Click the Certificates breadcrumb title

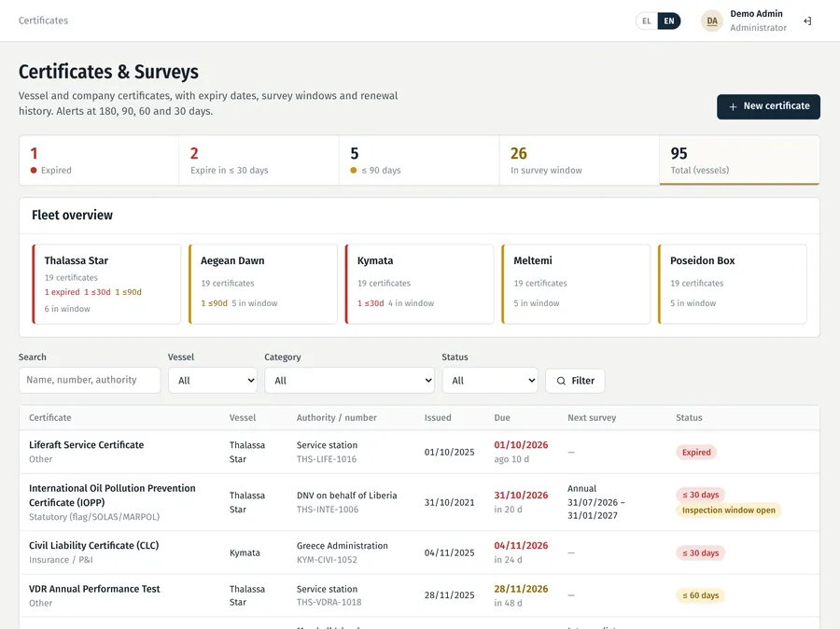(x=43, y=21)
